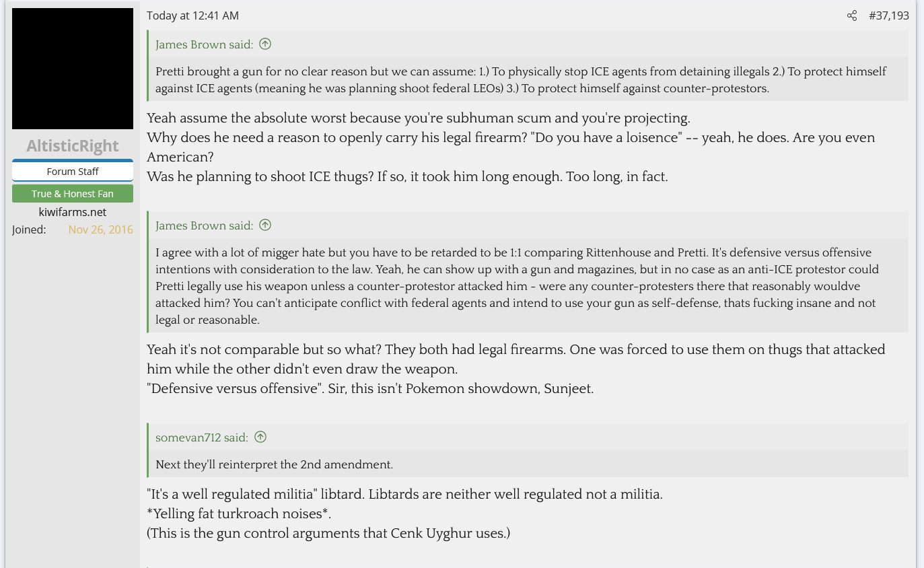924x568 pixels.
Task: Open the 'somevan712 said:' quote attribution link
Action: (x=201, y=437)
